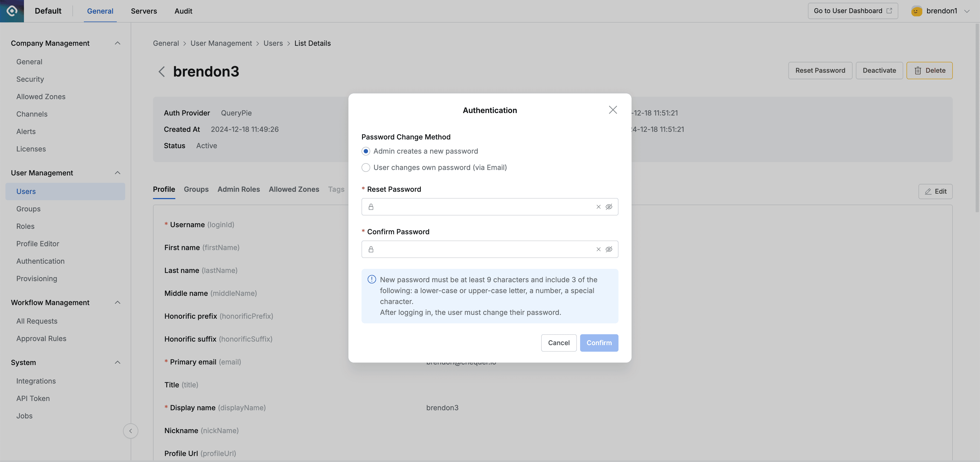This screenshot has height=462, width=980.
Task: Open the brendon1 account dropdown
Action: [967, 11]
